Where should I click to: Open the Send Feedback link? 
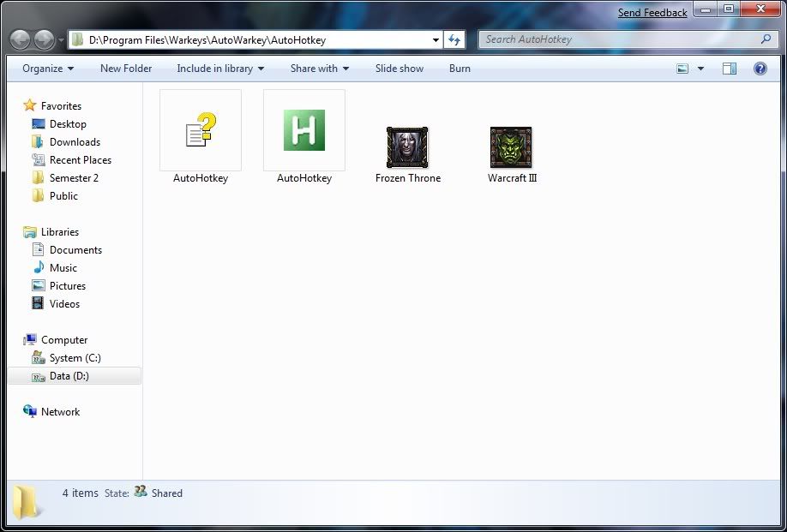click(x=652, y=13)
